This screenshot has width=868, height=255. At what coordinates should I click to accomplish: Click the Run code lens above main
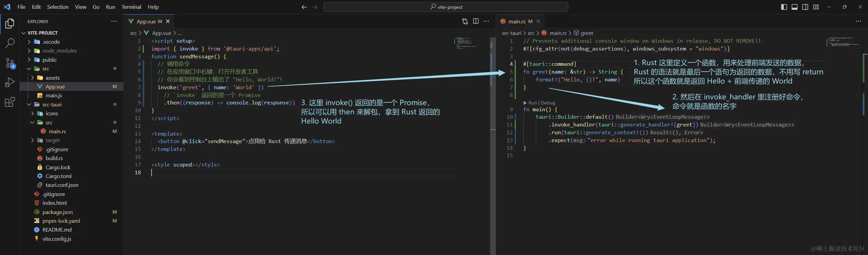pyautogui.click(x=530, y=103)
